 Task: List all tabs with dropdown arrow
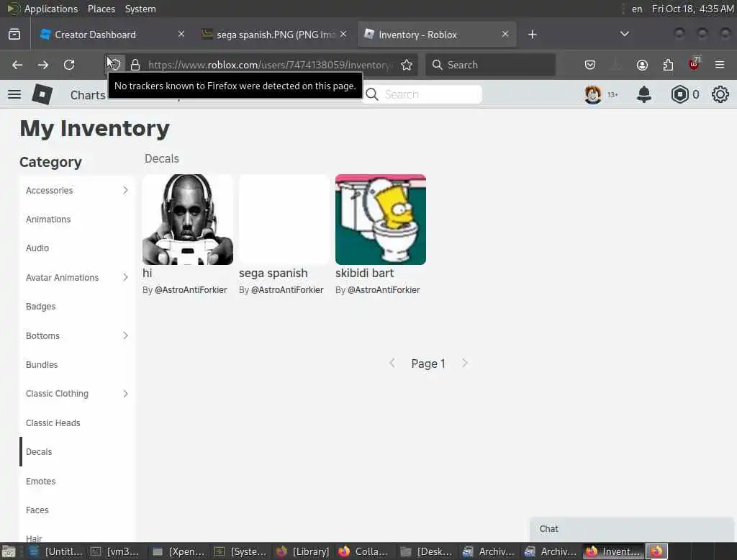pos(624,34)
